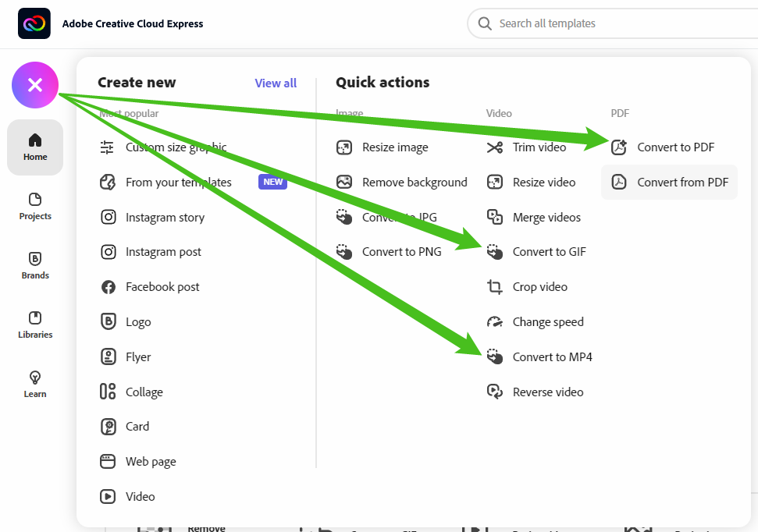This screenshot has width=758, height=532.
Task: Select From your templates with NEW badge
Action: pyautogui.click(x=178, y=182)
